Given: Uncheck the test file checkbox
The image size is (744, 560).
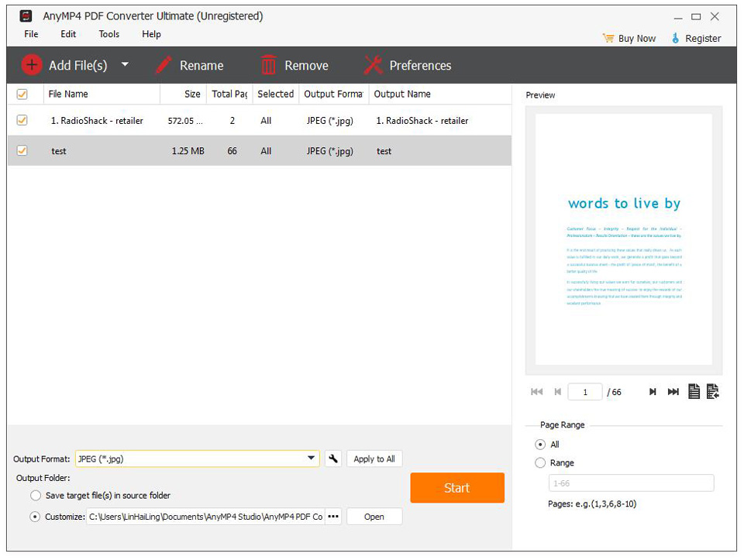Looking at the screenshot, I should pos(22,151).
